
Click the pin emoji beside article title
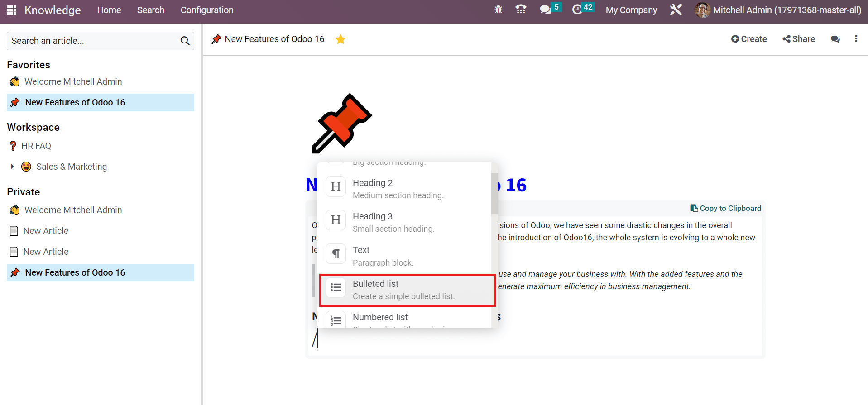tap(216, 39)
